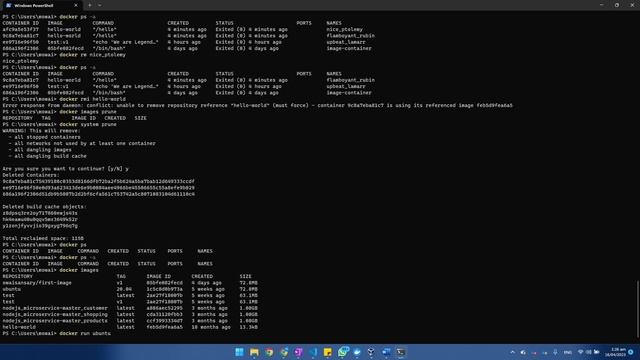Open Visual Studio purple icon in taskbar
This screenshot has height=360, width=640.
pos(298,352)
